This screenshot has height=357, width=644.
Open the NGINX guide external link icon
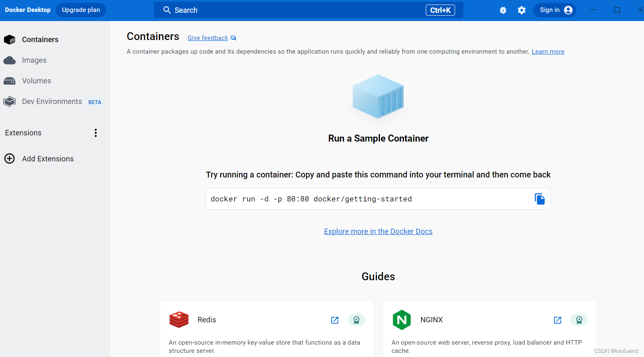pos(558,320)
